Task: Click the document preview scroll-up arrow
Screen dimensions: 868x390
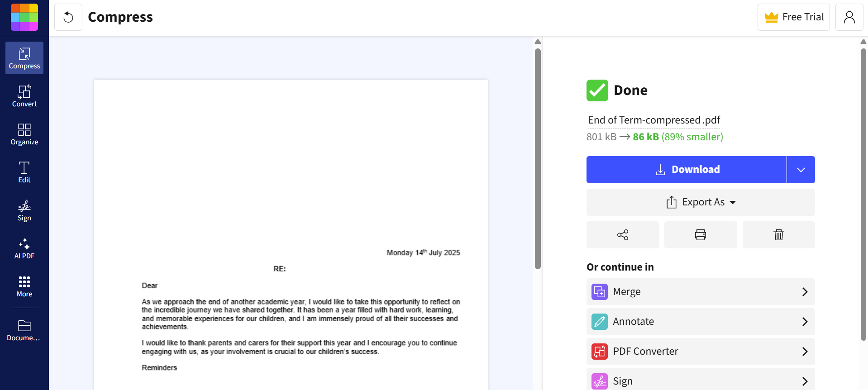Action: [x=538, y=42]
